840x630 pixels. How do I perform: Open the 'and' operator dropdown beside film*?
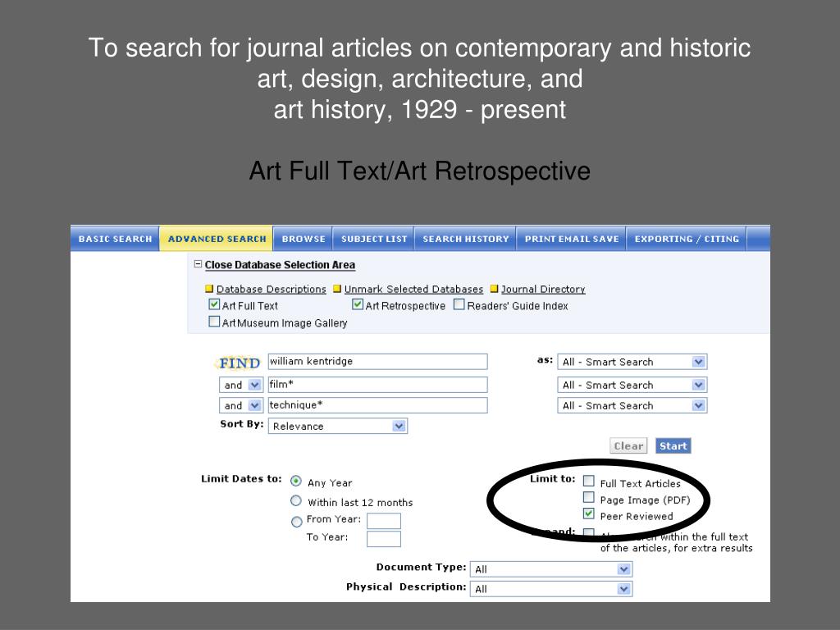[240, 385]
